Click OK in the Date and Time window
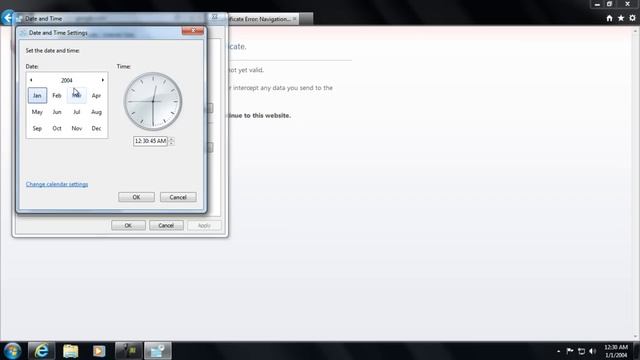 pyautogui.click(x=128, y=225)
